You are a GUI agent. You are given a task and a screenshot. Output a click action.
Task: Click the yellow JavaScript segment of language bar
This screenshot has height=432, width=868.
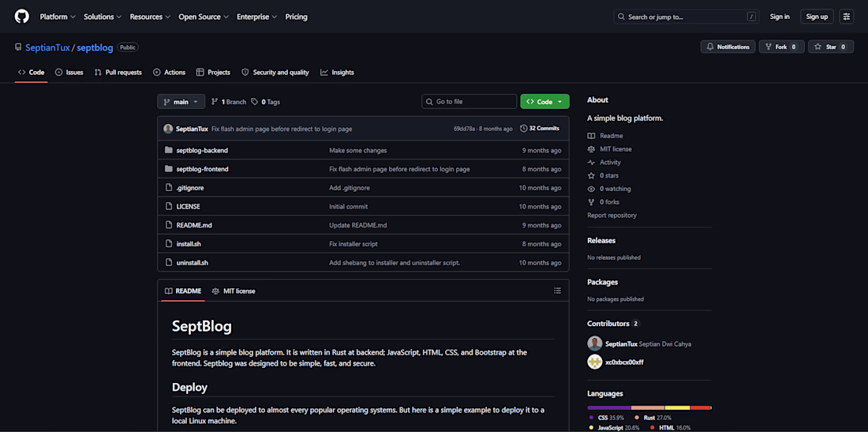tap(677, 408)
